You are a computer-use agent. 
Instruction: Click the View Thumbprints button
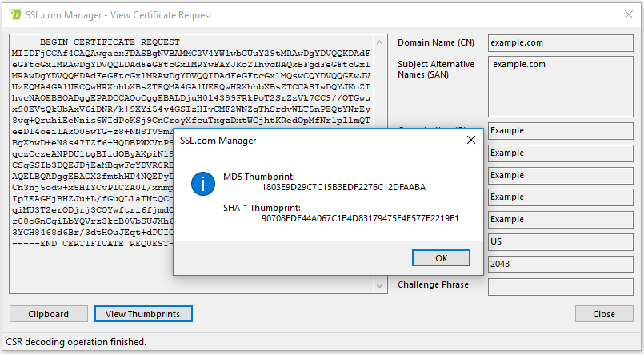coord(143,314)
